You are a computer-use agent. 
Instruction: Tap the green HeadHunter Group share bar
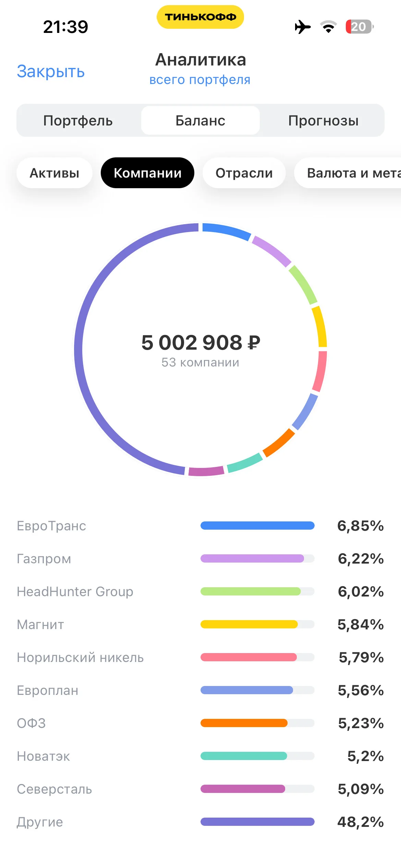(x=251, y=591)
